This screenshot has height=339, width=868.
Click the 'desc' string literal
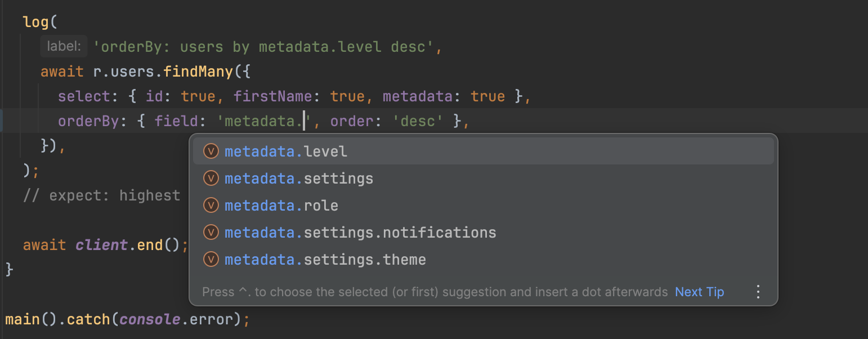point(417,121)
